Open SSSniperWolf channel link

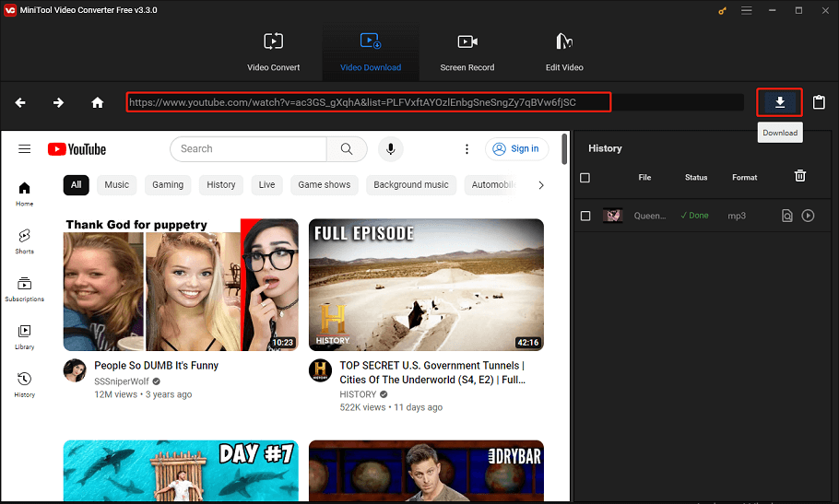pyautogui.click(x=122, y=381)
